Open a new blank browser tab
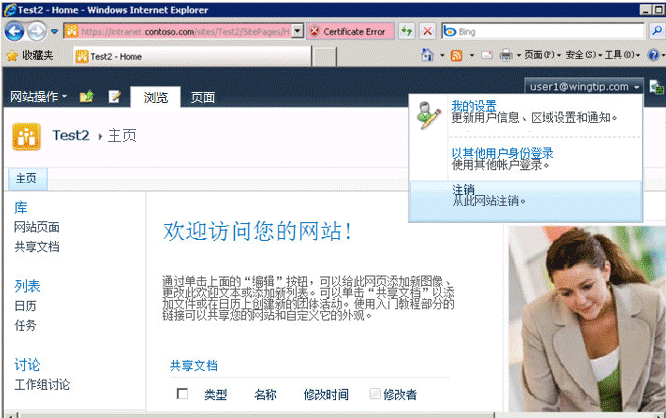The image size is (666, 418). tap(325, 57)
